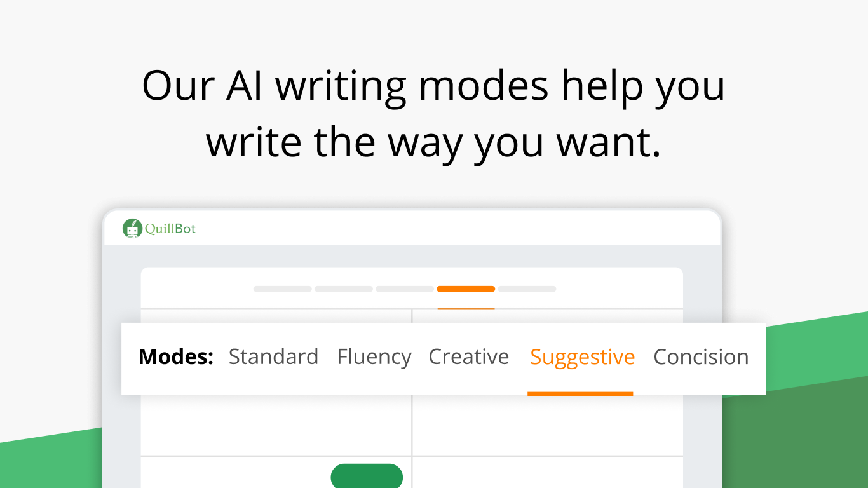Click the QuillBot wordmark text
The width and height of the screenshot is (868, 488).
[x=170, y=229]
